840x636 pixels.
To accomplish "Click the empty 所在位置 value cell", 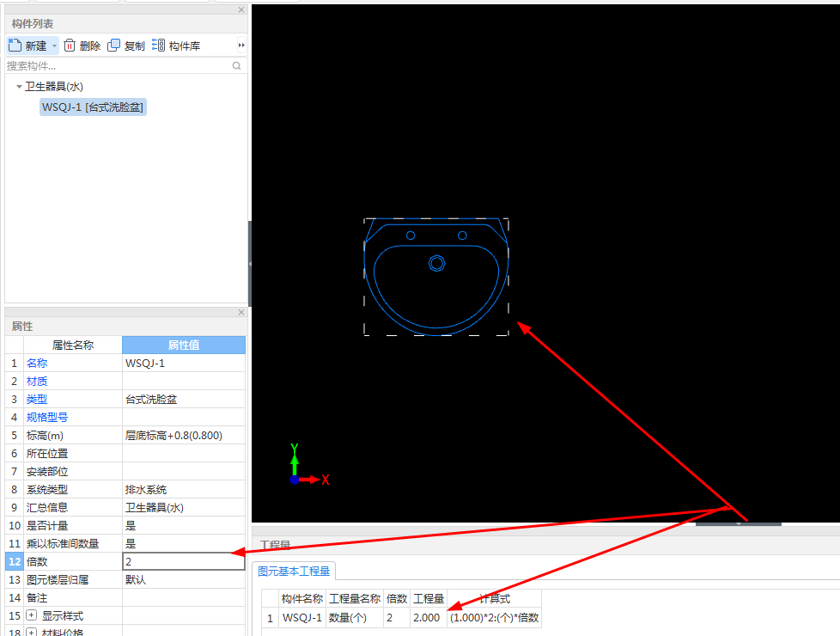I will 184,454.
